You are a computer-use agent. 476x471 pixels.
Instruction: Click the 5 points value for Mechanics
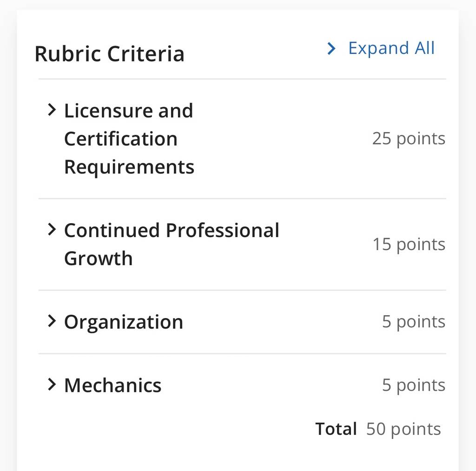(413, 385)
